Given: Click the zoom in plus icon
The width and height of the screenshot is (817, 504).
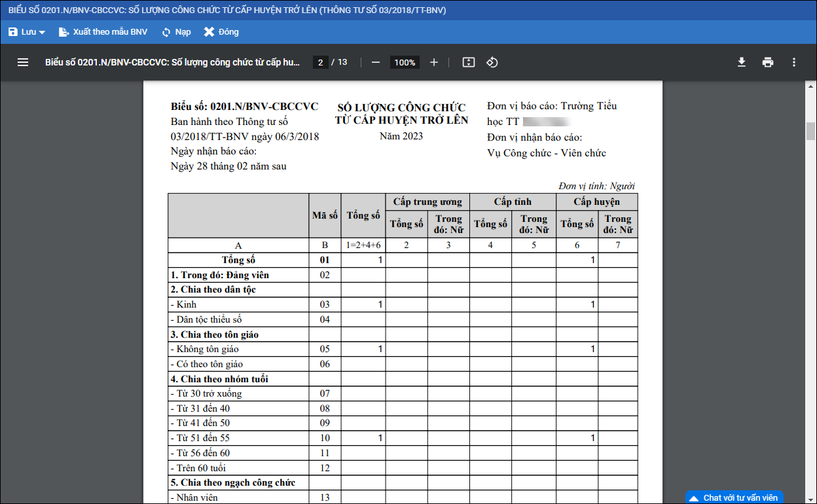Looking at the screenshot, I should pos(433,62).
